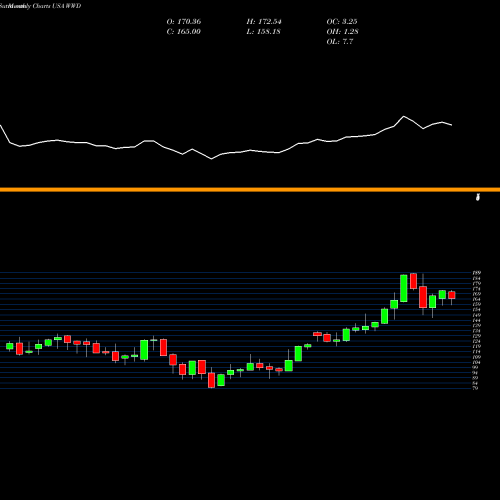Click the 79 price axis label
500x500 pixels.
pos(475,388)
